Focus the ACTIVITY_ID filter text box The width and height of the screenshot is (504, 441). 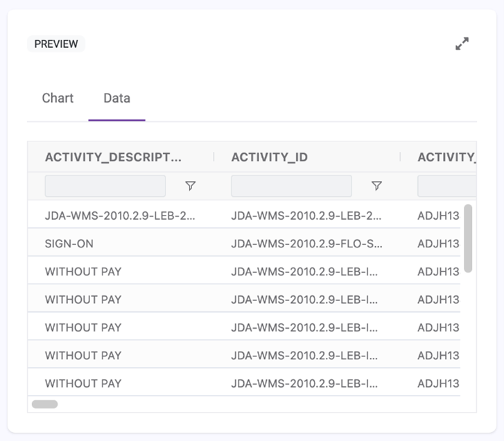[x=291, y=186]
